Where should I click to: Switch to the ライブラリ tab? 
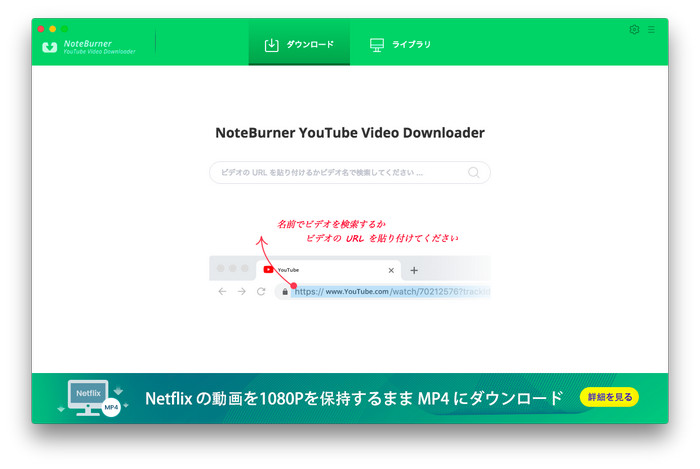pyautogui.click(x=400, y=44)
